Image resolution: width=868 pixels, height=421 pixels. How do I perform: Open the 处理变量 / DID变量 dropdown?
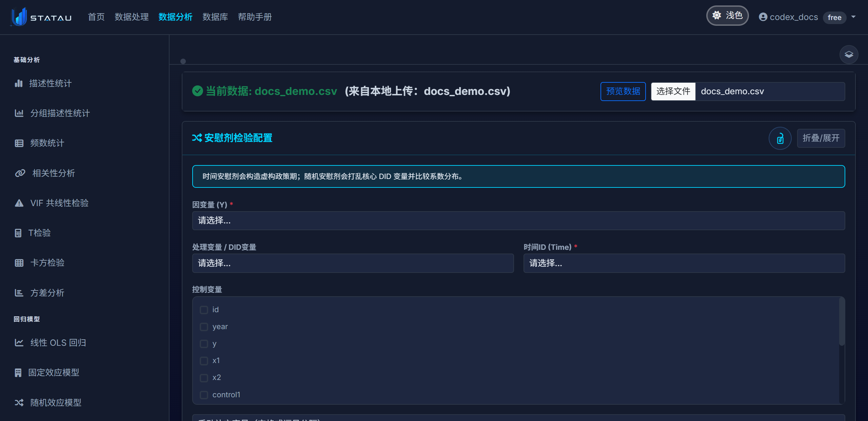tap(353, 263)
